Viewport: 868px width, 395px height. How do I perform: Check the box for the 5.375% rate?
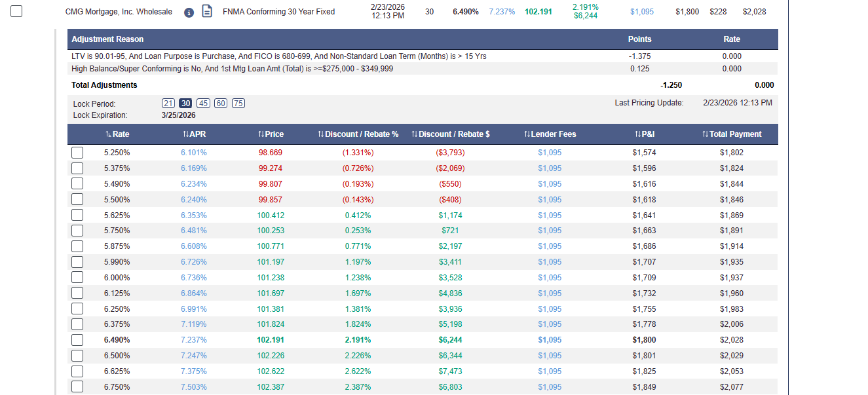pyautogui.click(x=77, y=168)
